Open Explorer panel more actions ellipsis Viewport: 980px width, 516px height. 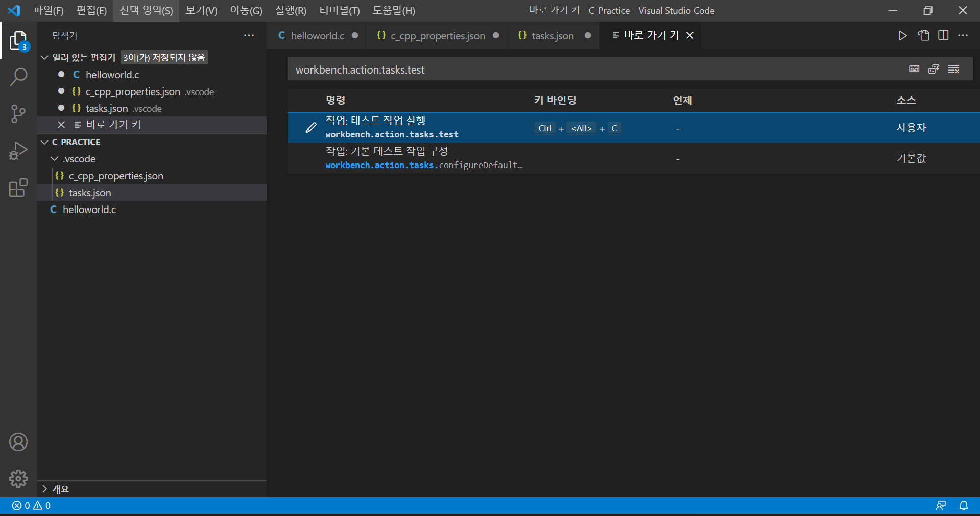(249, 35)
